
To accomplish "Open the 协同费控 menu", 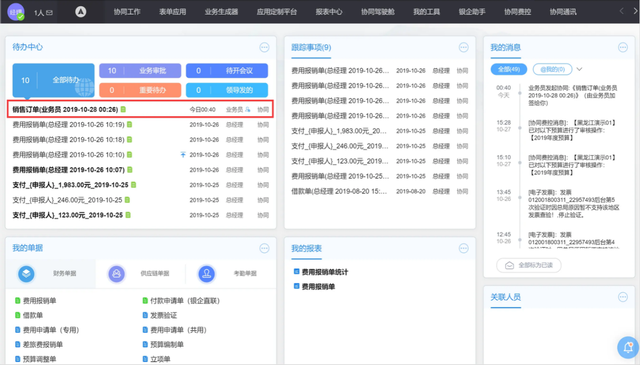I will [x=518, y=12].
